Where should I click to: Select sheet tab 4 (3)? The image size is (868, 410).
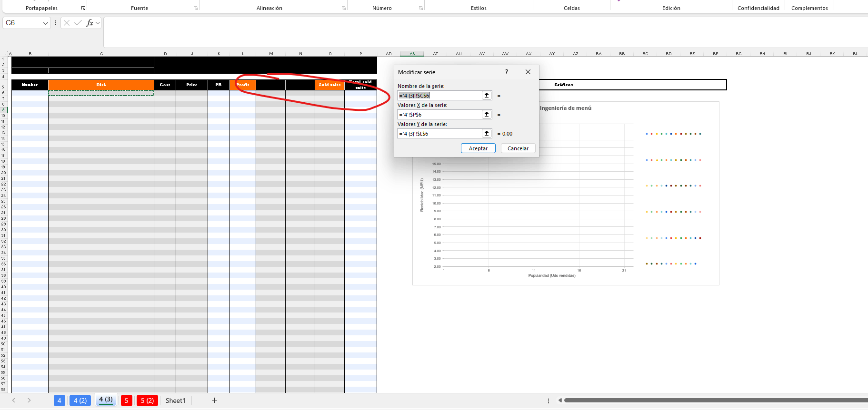click(x=106, y=400)
